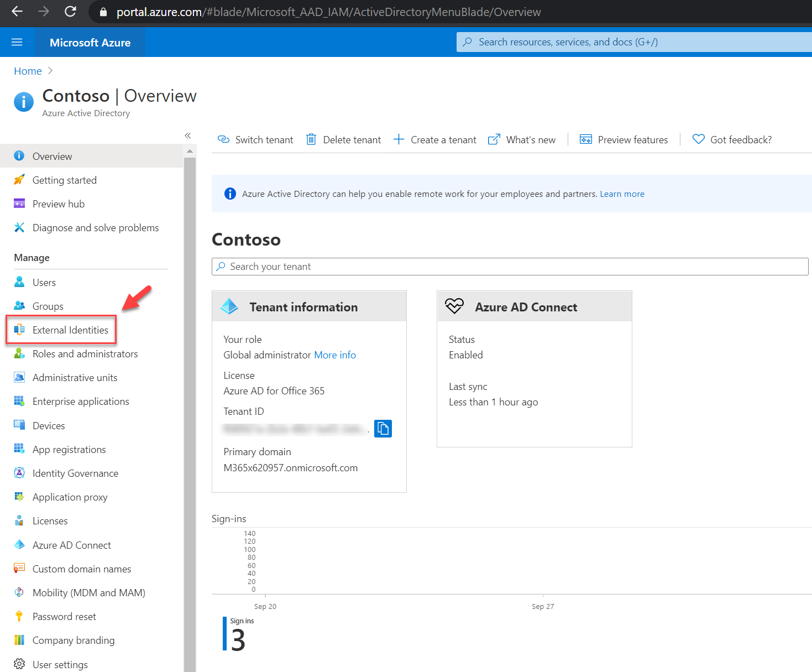The width and height of the screenshot is (812, 672).
Task: Go to Home breadcrumb link
Action: (28, 71)
